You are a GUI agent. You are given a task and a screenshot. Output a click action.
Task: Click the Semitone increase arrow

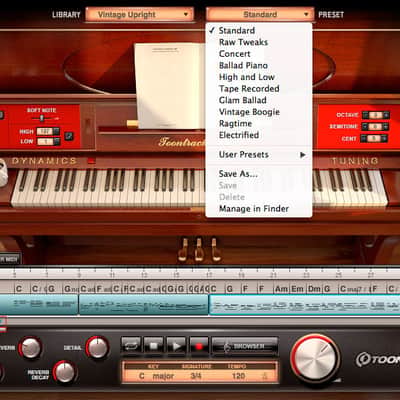386,127
